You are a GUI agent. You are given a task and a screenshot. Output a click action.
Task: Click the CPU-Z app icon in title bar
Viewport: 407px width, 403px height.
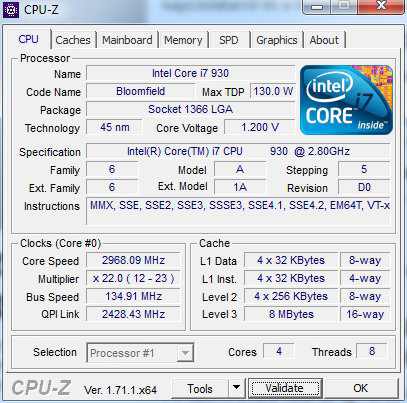11,10
